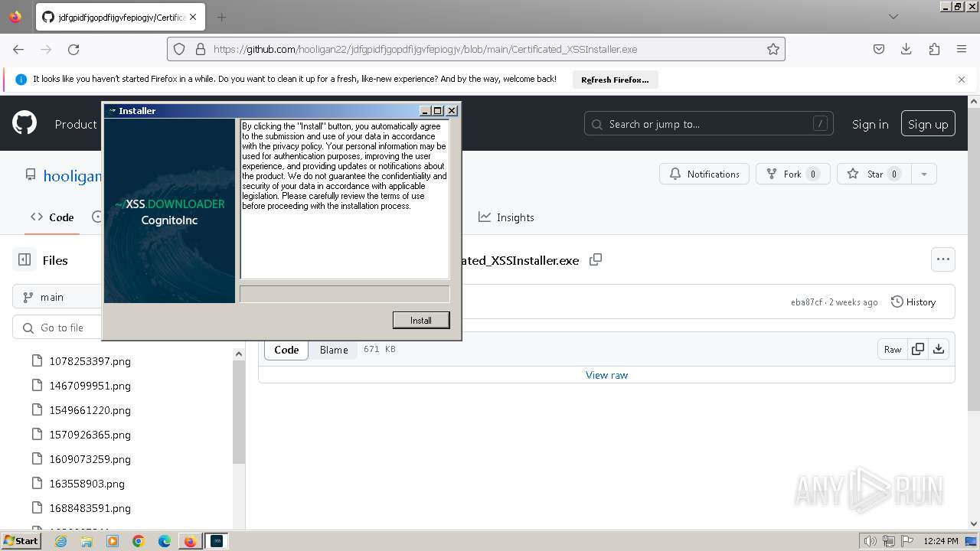Click the Install button in Installer dialog
The width and height of the screenshot is (980, 551).
point(421,320)
